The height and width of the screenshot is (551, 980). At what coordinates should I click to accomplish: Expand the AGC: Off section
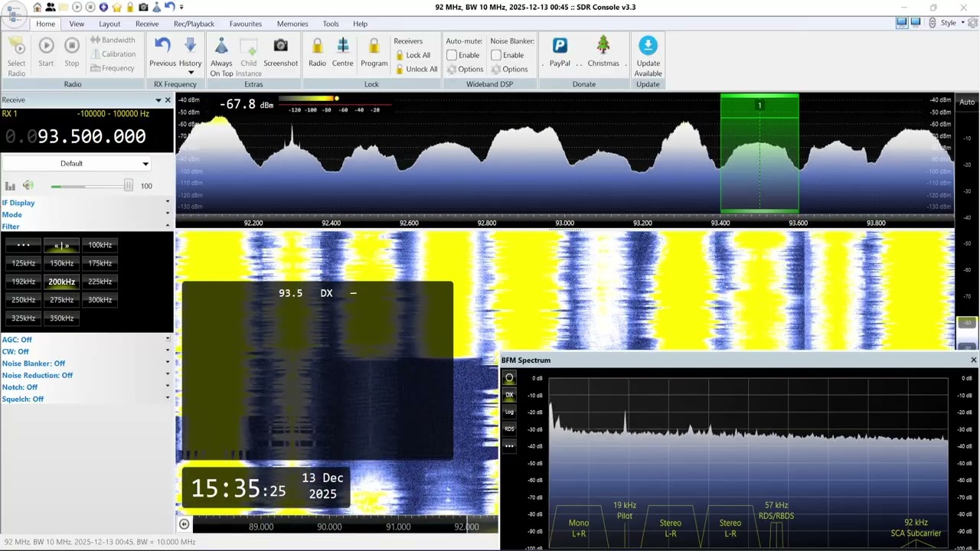click(86, 340)
